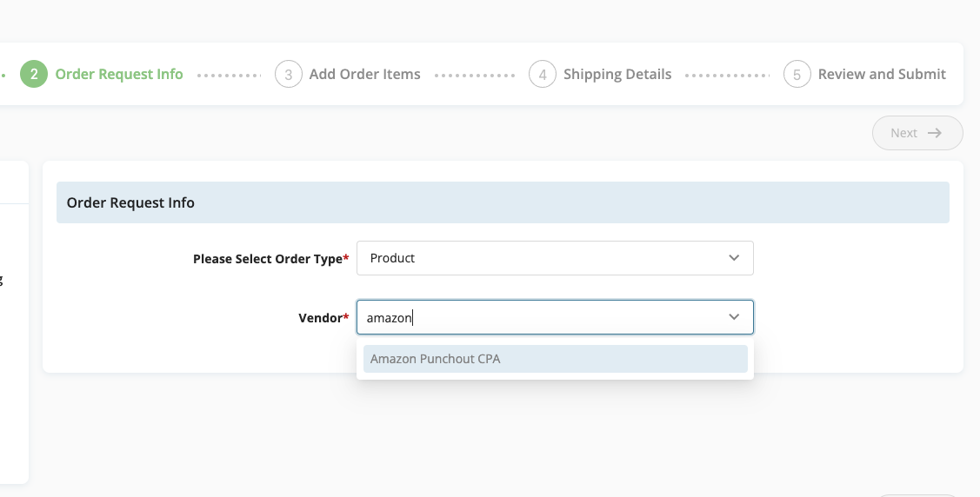This screenshot has height=497, width=980.
Task: Open the Order Type dropdown showing Product
Action: tap(555, 258)
